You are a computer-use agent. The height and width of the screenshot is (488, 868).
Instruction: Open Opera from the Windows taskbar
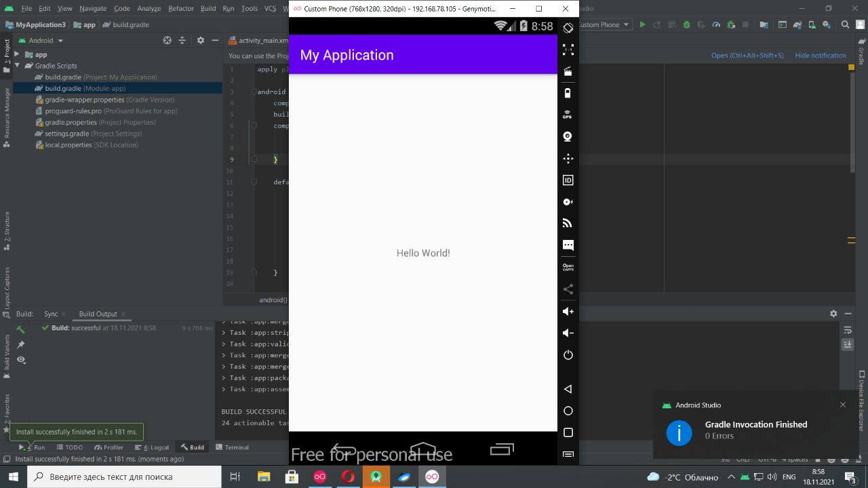click(x=348, y=476)
